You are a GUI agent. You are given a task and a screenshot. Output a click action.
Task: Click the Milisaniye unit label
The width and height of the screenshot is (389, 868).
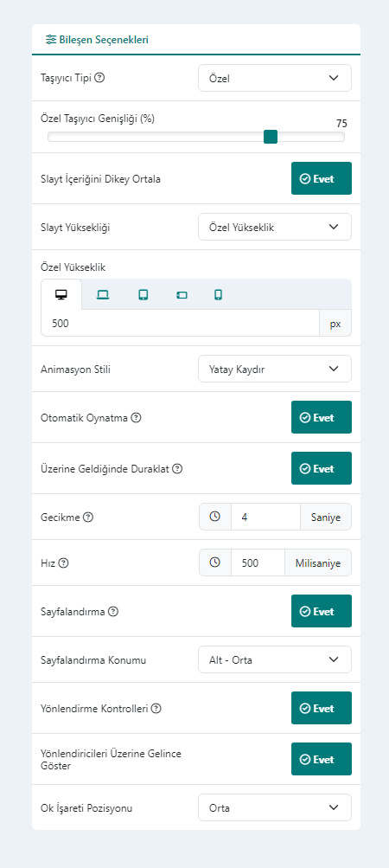318,563
